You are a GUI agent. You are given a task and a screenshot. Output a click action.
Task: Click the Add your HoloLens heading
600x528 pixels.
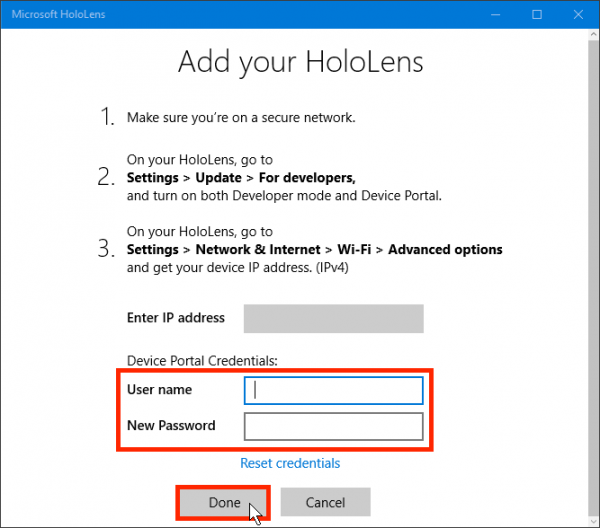[300, 62]
